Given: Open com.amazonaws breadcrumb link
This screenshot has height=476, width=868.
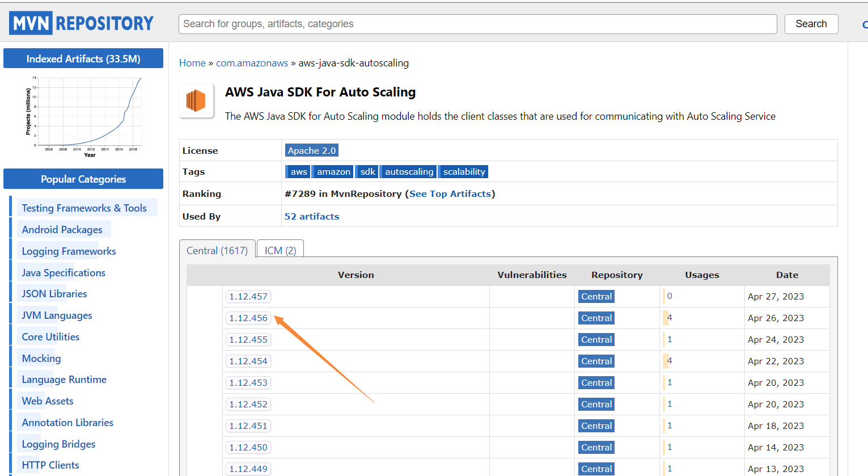Looking at the screenshot, I should coord(252,63).
